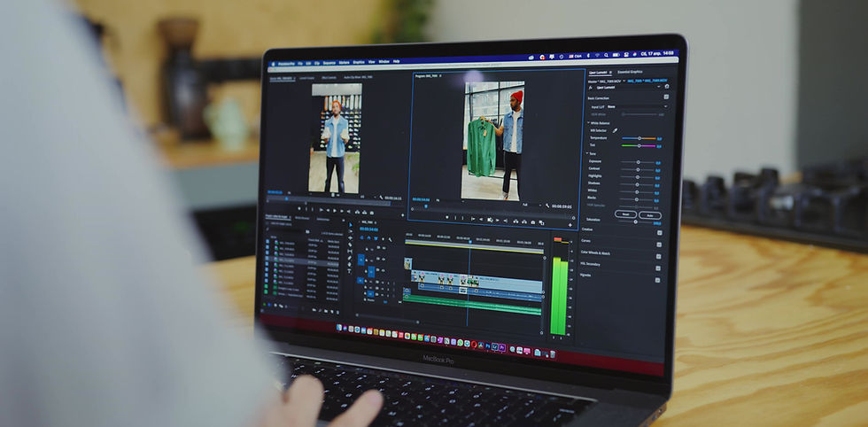Click the WB Selector eyedropper

click(x=615, y=130)
